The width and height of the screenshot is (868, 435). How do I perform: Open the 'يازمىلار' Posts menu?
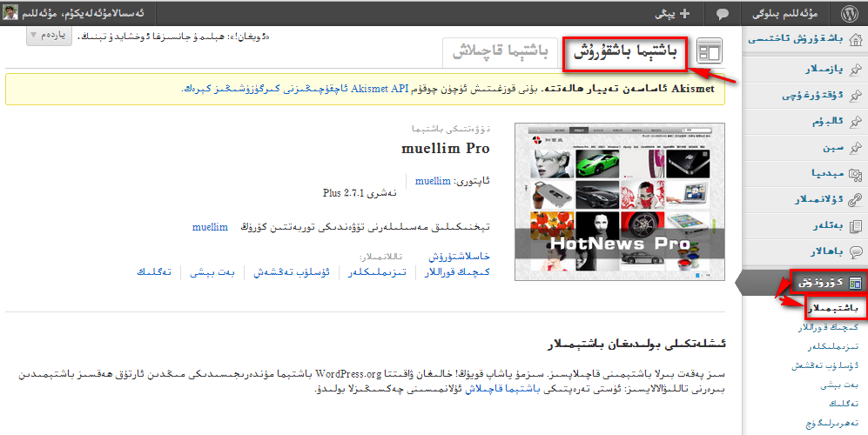click(x=824, y=70)
